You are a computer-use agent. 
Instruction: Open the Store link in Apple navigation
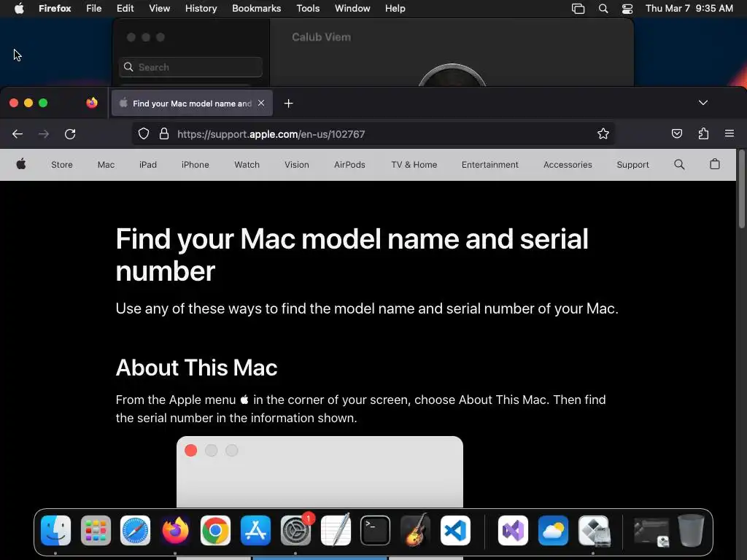point(62,165)
